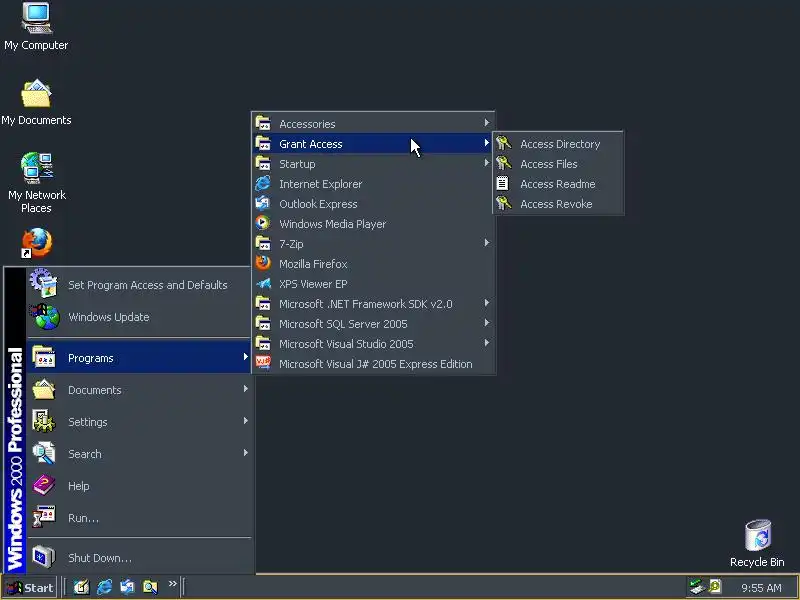Open the Startup program group
This screenshot has width=800, height=600.
[373, 163]
